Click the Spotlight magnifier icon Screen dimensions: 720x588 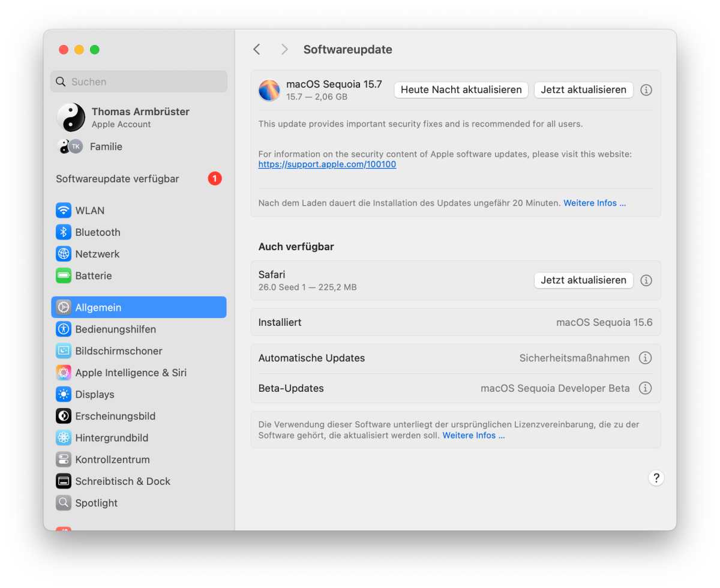pos(64,503)
